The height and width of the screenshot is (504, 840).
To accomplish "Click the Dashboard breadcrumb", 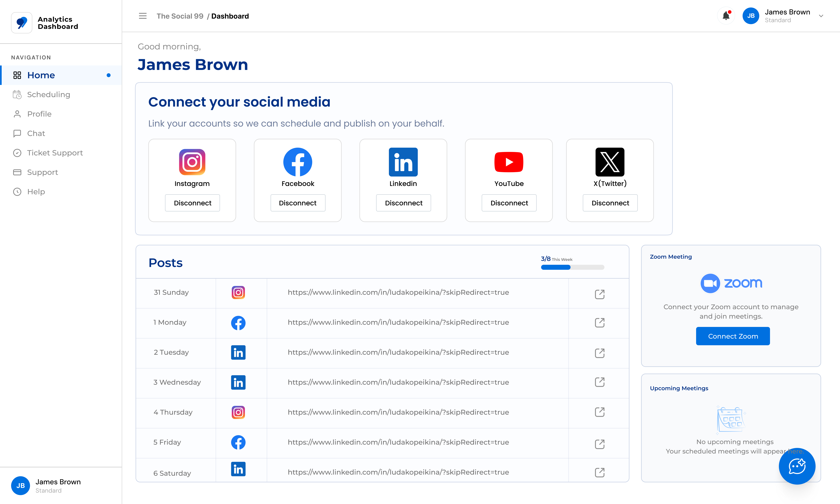I will (x=230, y=16).
